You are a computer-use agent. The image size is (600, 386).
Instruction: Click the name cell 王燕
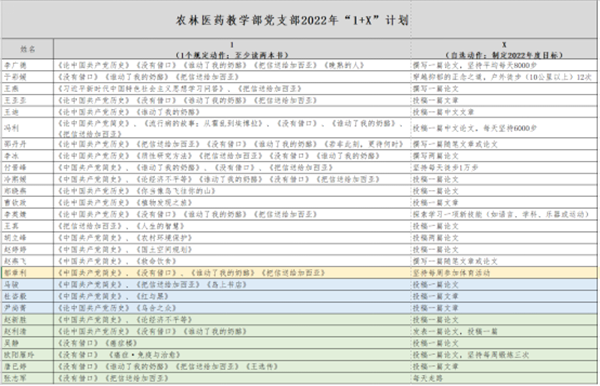coord(28,89)
